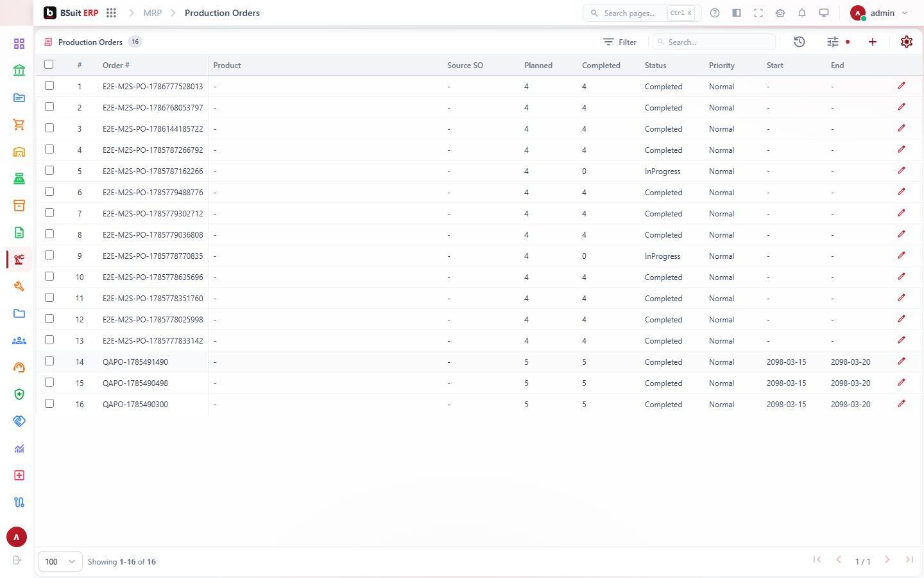924x578 pixels.
Task: Open the robot assistant icon in header
Action: click(x=780, y=13)
